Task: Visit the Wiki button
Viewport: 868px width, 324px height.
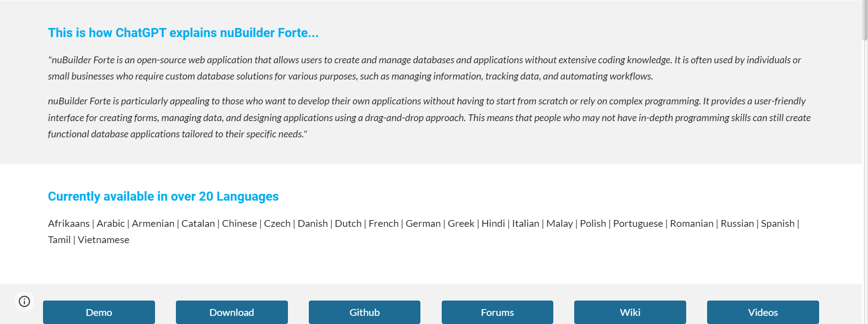Action: 630,312
